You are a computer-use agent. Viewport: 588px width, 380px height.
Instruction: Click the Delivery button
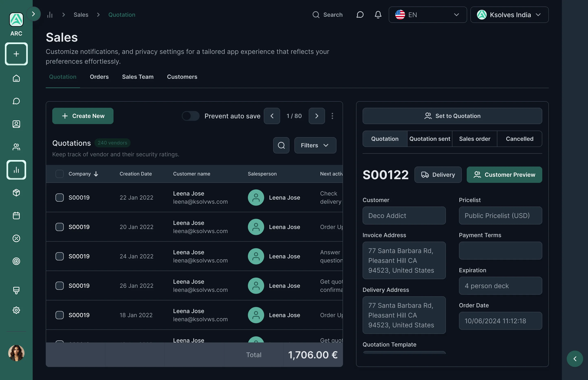438,175
